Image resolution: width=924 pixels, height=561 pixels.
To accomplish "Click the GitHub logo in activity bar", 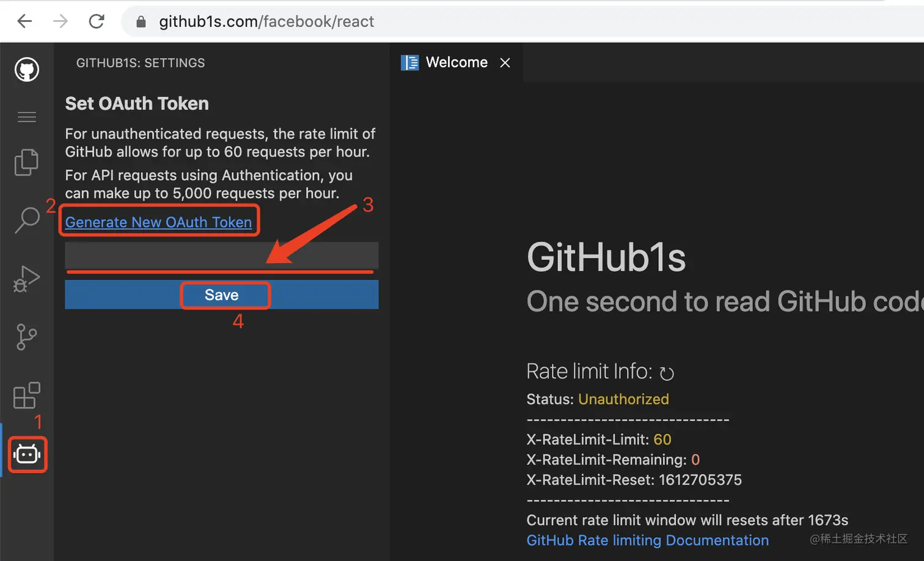I will (27, 70).
